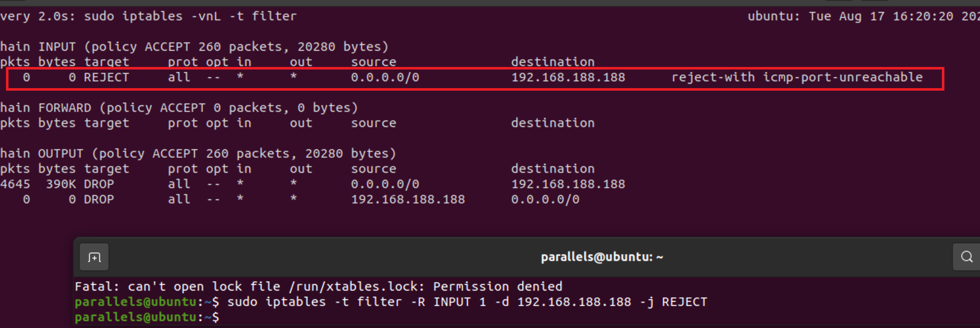Click the FORWARD chain policy header line
The width and height of the screenshot is (980, 328).
tap(179, 108)
